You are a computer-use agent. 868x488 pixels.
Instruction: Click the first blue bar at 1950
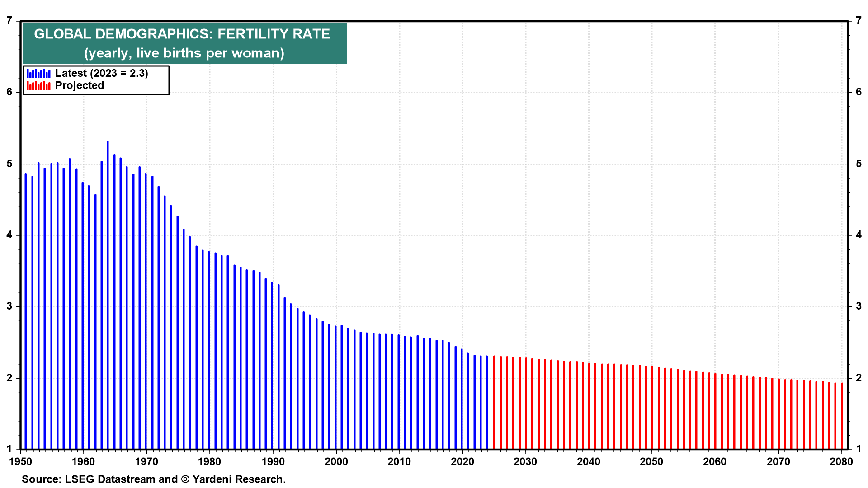pos(26,312)
